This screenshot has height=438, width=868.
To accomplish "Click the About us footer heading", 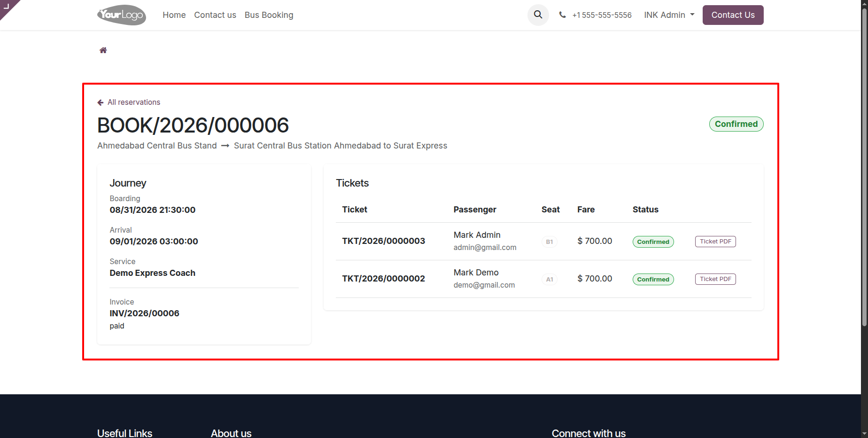I will (x=231, y=433).
